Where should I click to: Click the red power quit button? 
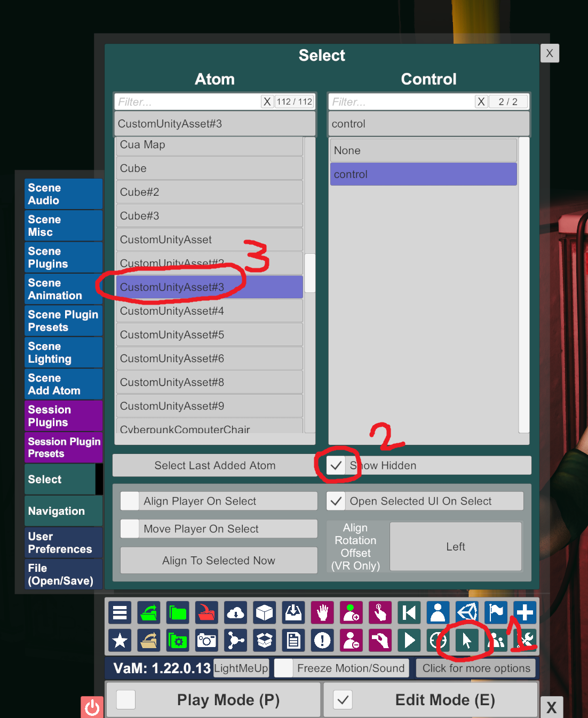click(92, 707)
